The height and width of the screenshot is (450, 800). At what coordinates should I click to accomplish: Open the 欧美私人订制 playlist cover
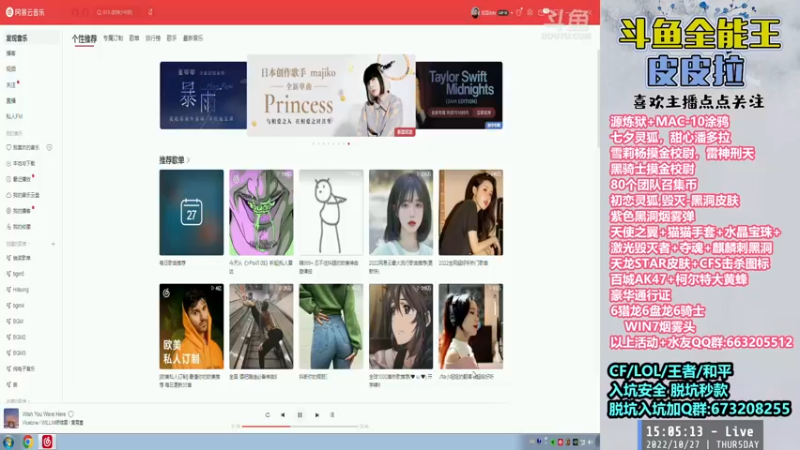pyautogui.click(x=191, y=327)
